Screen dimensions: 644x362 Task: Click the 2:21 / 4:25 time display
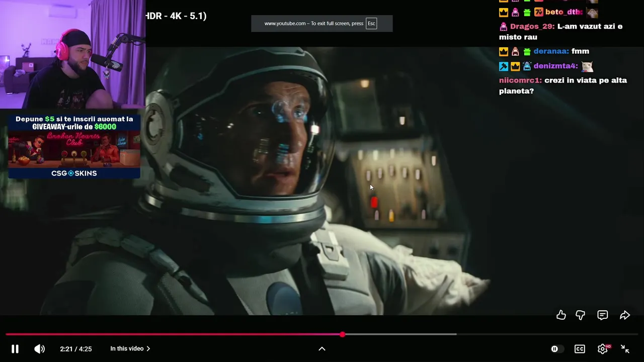click(75, 348)
